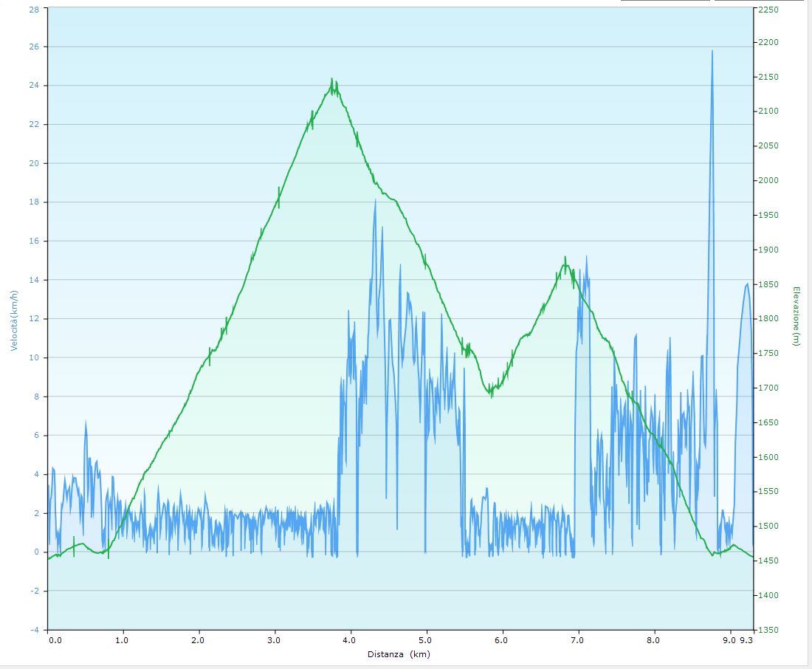Image resolution: width=812 pixels, height=669 pixels.
Task: Click the 'Distanza (km)' bottom axis title
Action: [x=399, y=654]
